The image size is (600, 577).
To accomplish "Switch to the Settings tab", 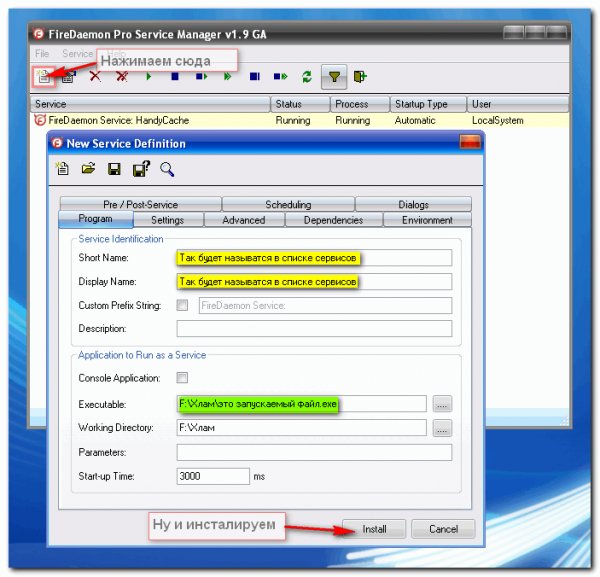I will (168, 220).
